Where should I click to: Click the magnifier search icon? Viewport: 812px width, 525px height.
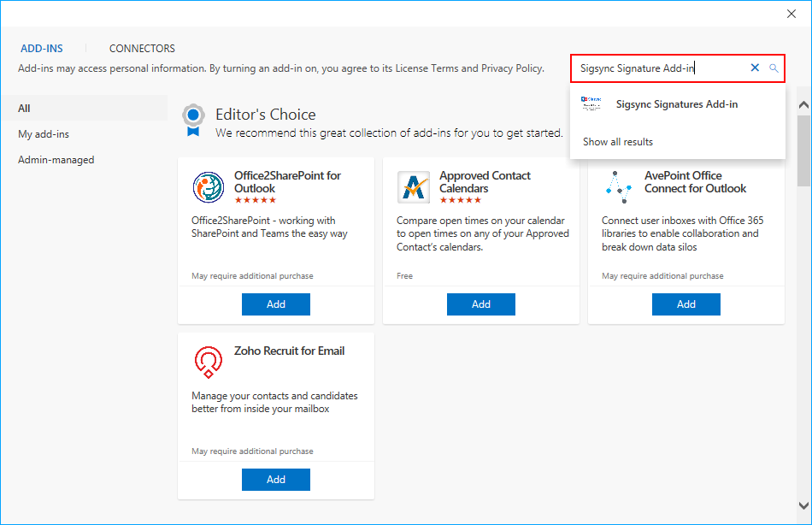(x=774, y=68)
